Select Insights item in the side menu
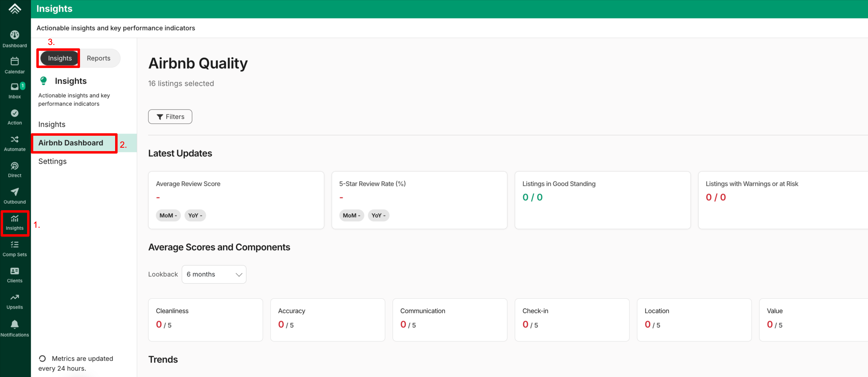 coord(51,124)
